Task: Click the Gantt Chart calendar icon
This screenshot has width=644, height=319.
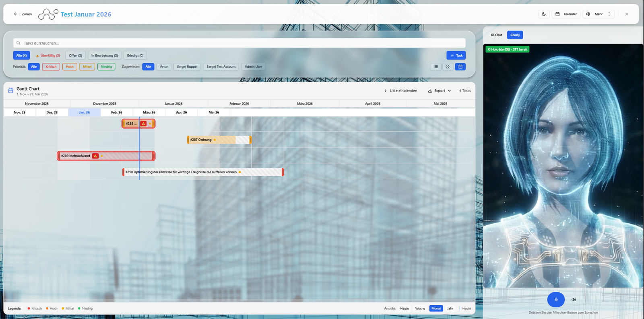Action: click(11, 91)
